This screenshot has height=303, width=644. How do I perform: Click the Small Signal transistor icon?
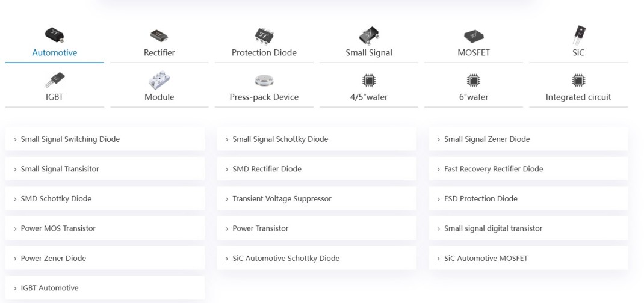tap(368, 35)
